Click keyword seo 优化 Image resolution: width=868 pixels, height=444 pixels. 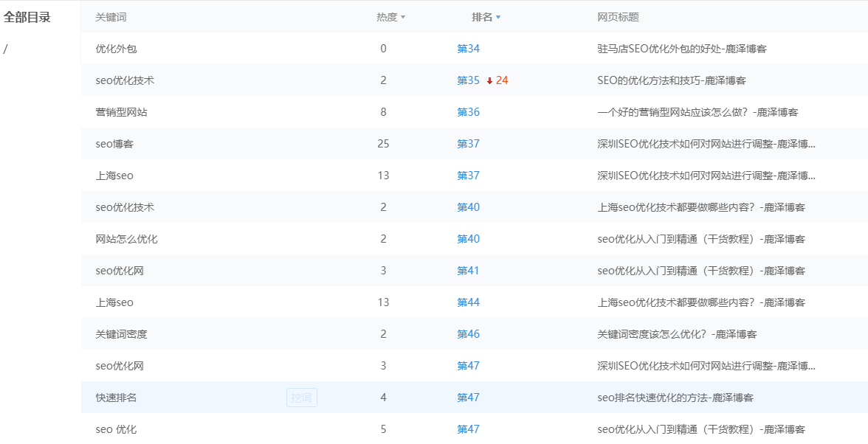117,429
